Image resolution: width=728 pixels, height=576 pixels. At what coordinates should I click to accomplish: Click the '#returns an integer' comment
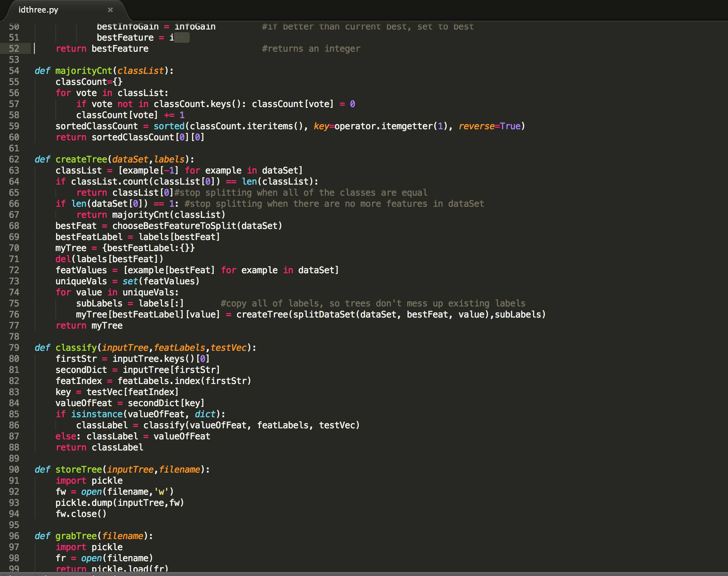(311, 49)
